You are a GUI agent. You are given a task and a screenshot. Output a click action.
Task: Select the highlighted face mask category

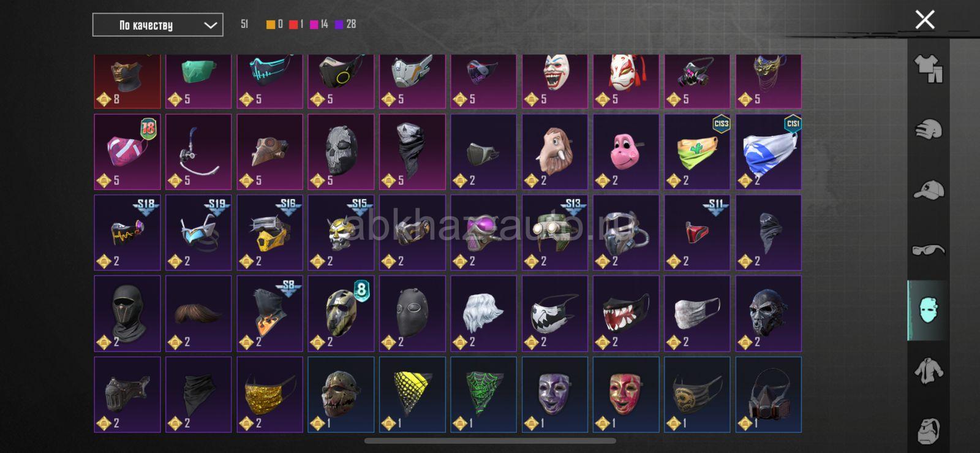929,310
